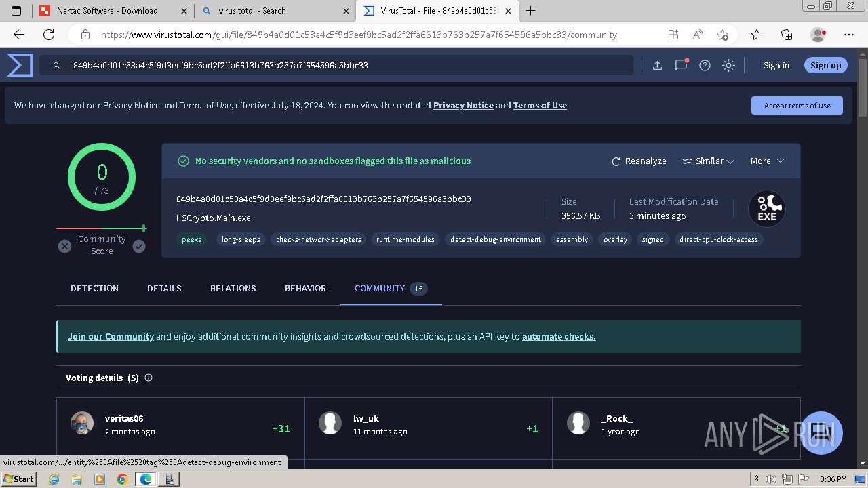Click the browser refresh icon
The image size is (868, 488).
point(49,35)
